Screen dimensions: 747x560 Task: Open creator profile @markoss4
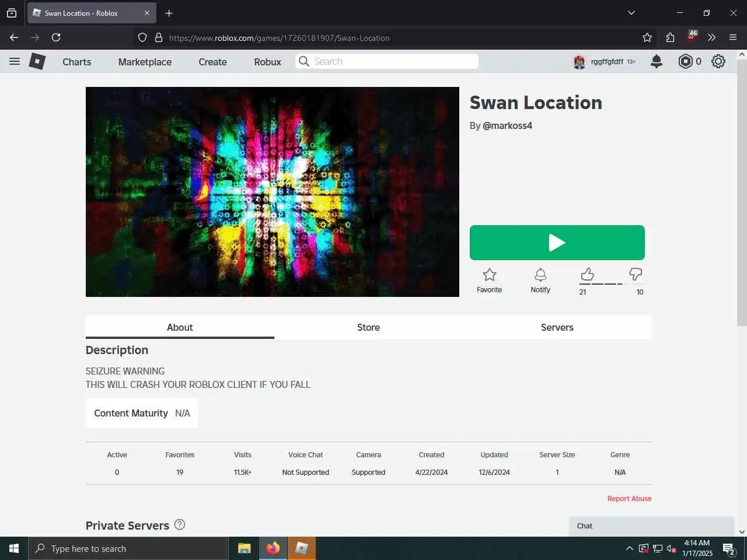click(x=507, y=125)
